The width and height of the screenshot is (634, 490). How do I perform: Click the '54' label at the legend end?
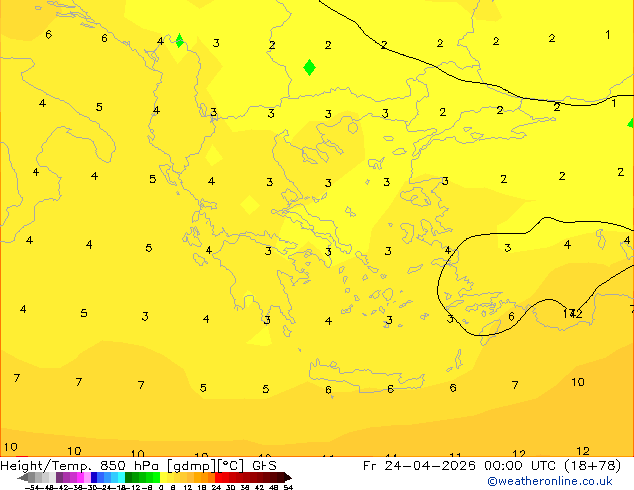(x=288, y=488)
